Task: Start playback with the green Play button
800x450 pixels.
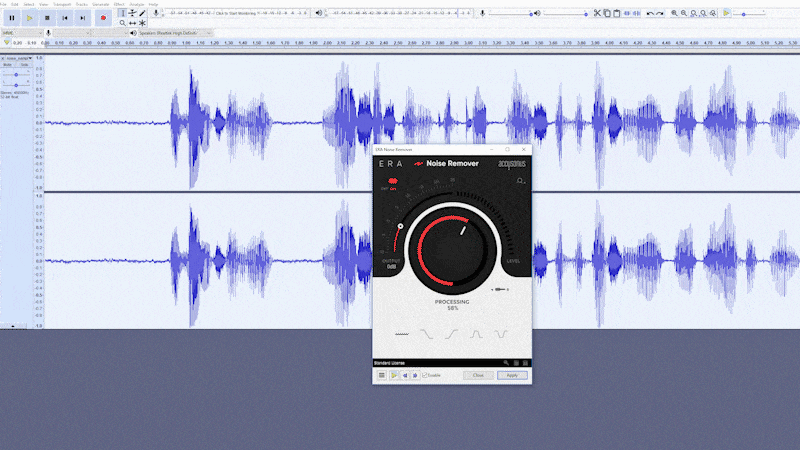Action: (x=30, y=18)
